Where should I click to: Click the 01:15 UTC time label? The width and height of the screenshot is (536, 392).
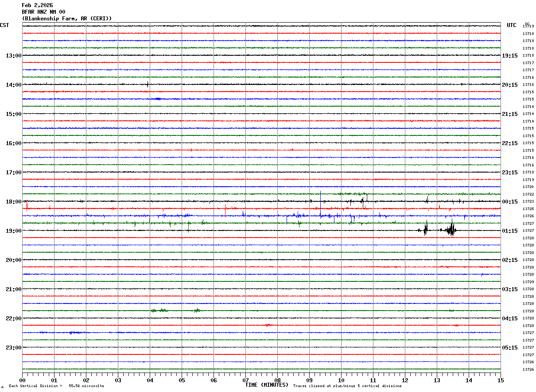click(x=510, y=231)
